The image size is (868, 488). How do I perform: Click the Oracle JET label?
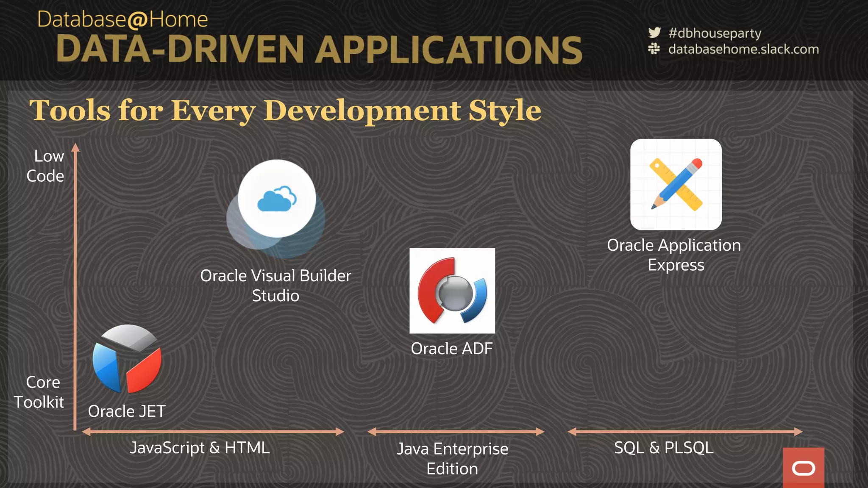point(127,411)
